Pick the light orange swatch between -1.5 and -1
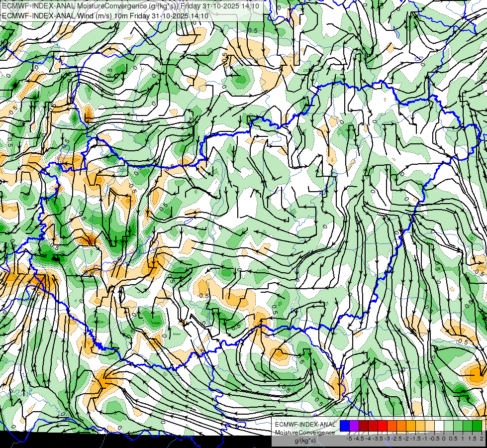The height and width of the screenshot is (448, 487). click(420, 426)
